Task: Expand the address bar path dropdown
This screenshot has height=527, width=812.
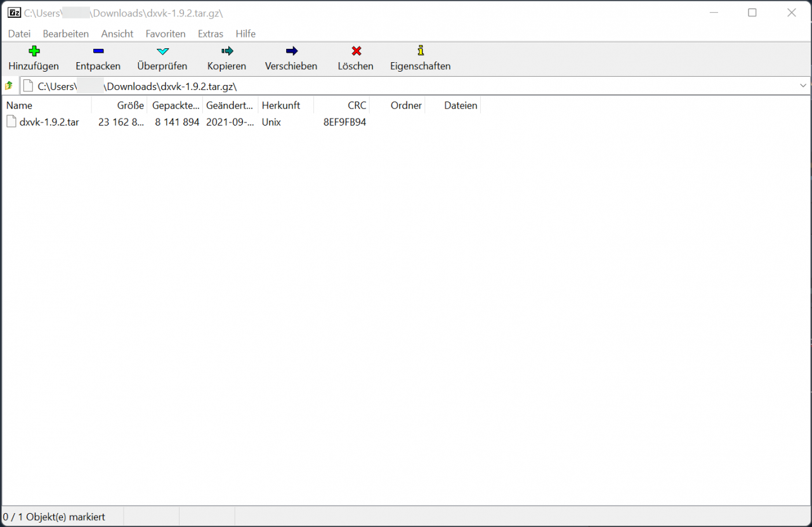Action: point(802,86)
